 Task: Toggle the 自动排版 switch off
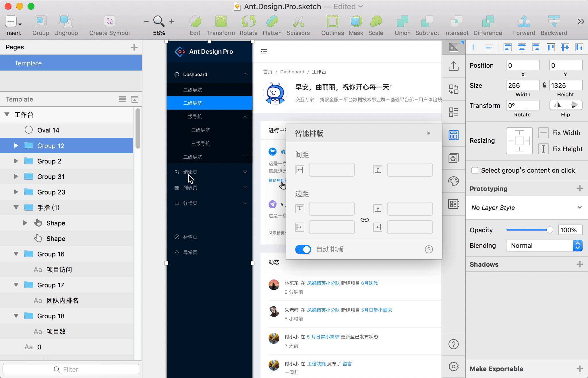[303, 250]
